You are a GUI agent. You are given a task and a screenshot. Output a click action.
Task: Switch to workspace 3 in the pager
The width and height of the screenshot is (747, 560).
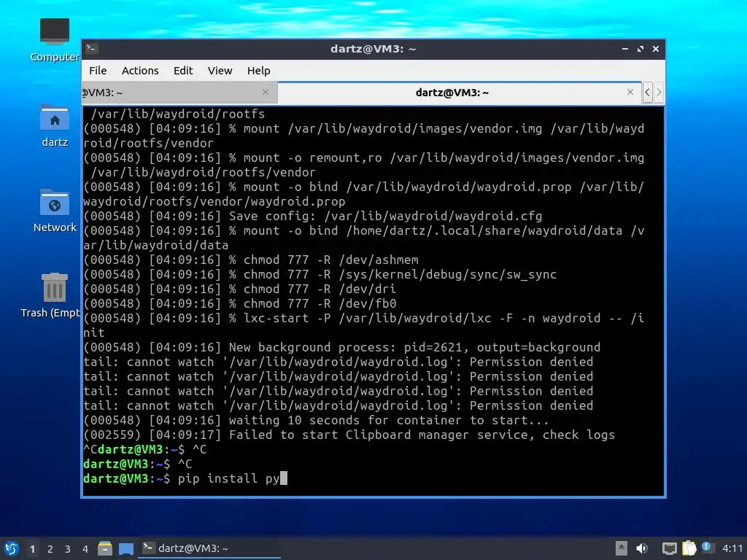tap(68, 549)
